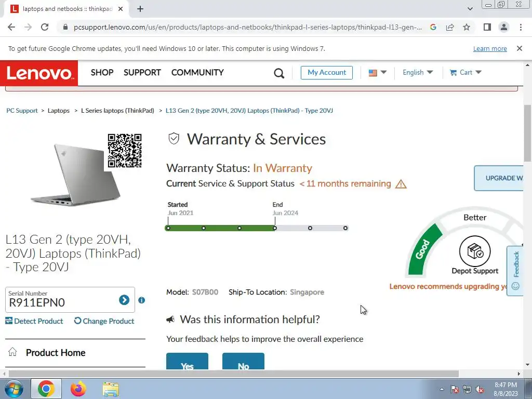Open the Chrome side panel icon
This screenshot has height=399, width=532.
487,27
